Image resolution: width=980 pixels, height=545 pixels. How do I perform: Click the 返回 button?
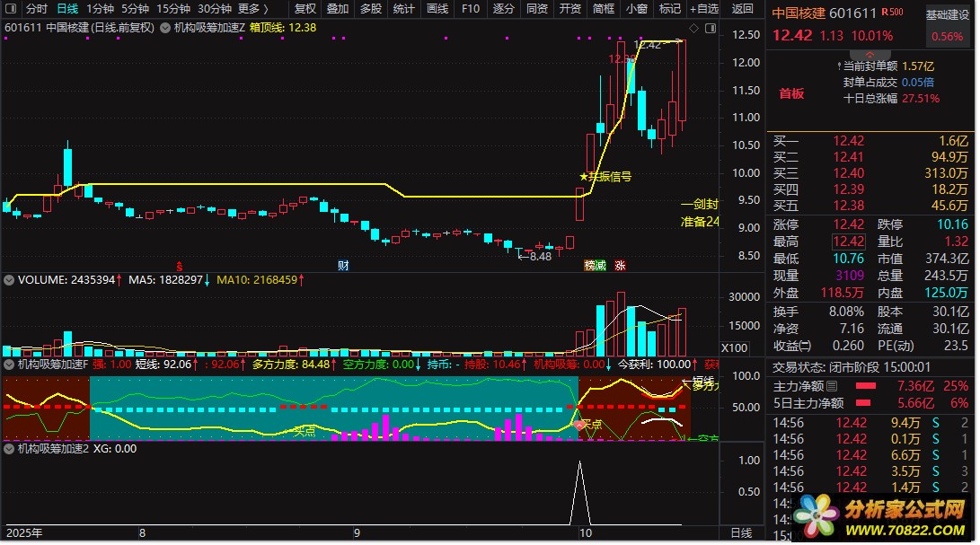click(x=743, y=9)
